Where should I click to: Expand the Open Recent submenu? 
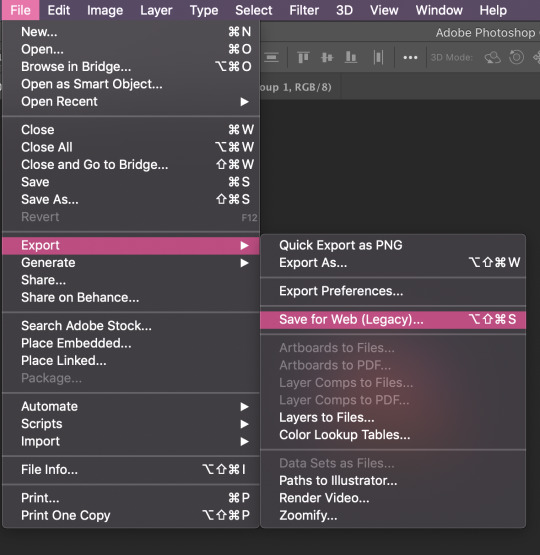pos(131,102)
